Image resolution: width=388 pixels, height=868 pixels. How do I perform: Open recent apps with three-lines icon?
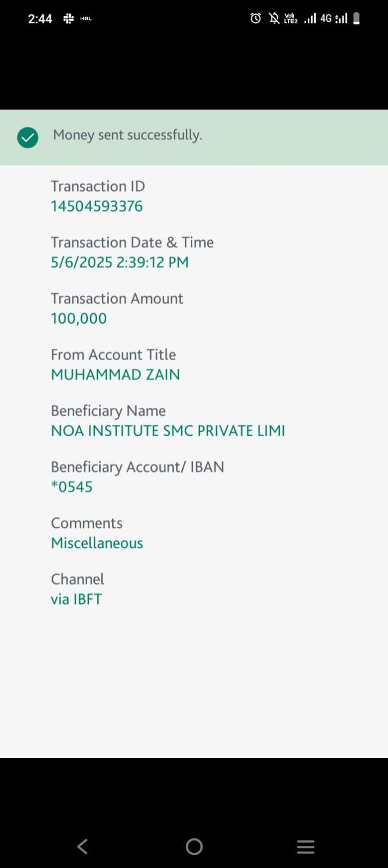(306, 846)
